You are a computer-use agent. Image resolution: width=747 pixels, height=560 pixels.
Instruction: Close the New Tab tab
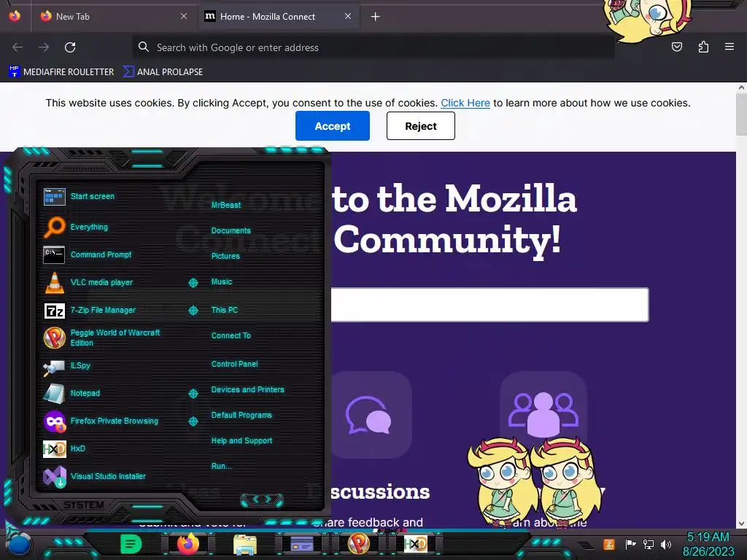point(183,16)
